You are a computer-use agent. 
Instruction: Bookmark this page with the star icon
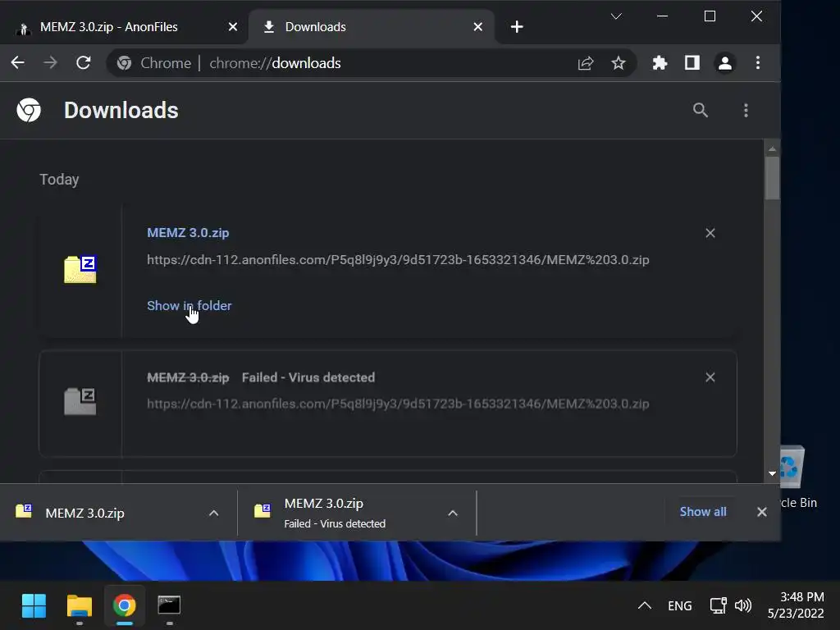click(619, 63)
